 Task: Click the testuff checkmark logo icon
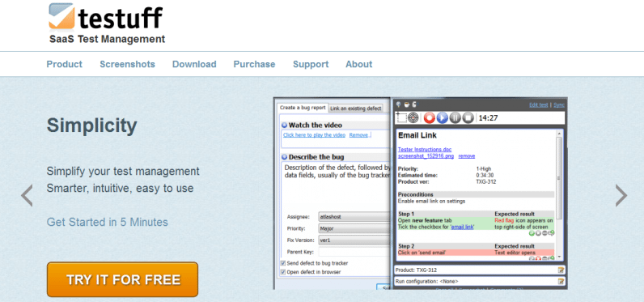pyautogui.click(x=61, y=17)
